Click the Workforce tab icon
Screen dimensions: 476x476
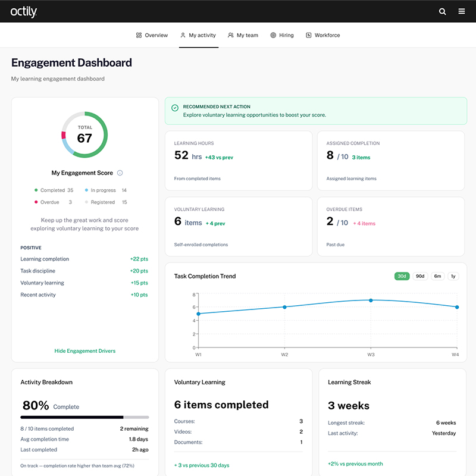click(309, 35)
